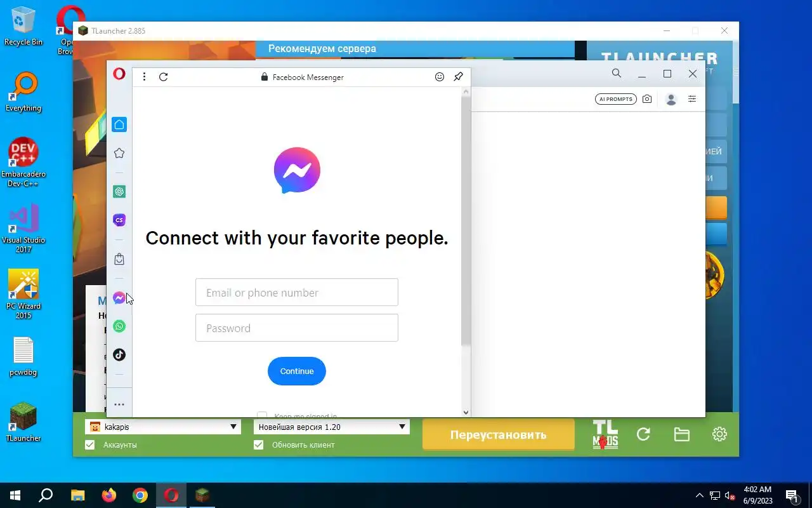This screenshot has width=812, height=508.
Task: Click the Password input field
Action: point(297,328)
